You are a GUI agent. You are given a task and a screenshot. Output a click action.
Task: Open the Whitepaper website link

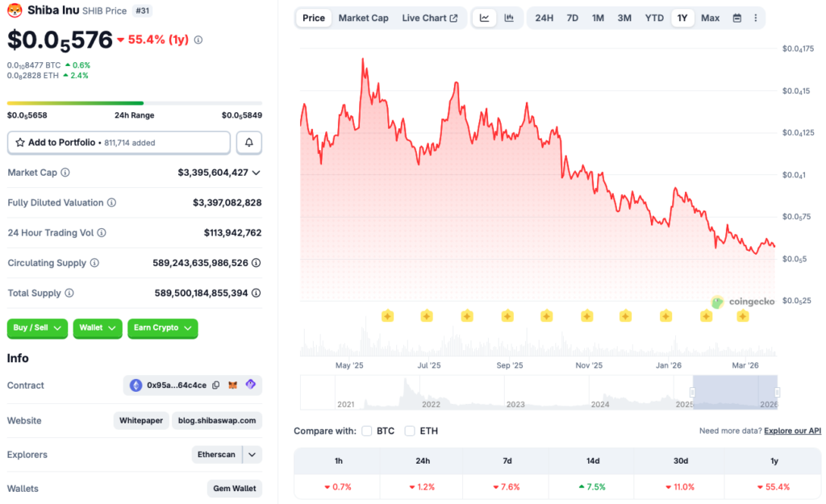(x=141, y=420)
